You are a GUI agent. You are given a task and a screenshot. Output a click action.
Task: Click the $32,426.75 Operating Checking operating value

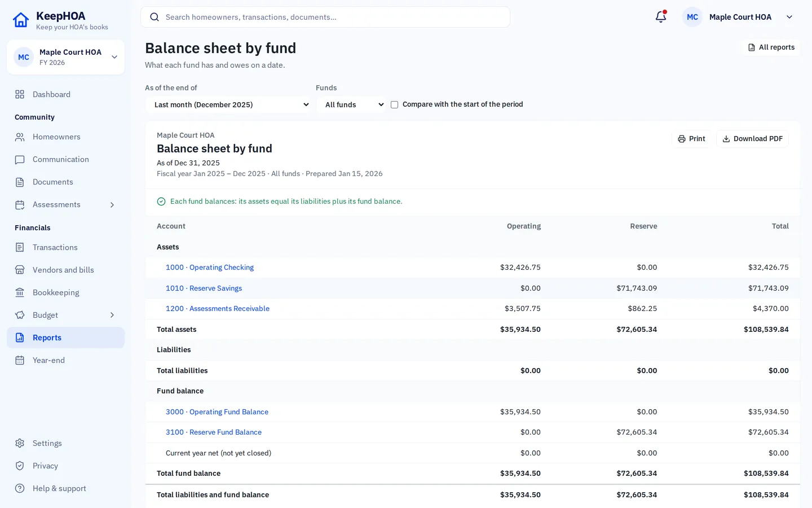tap(520, 268)
